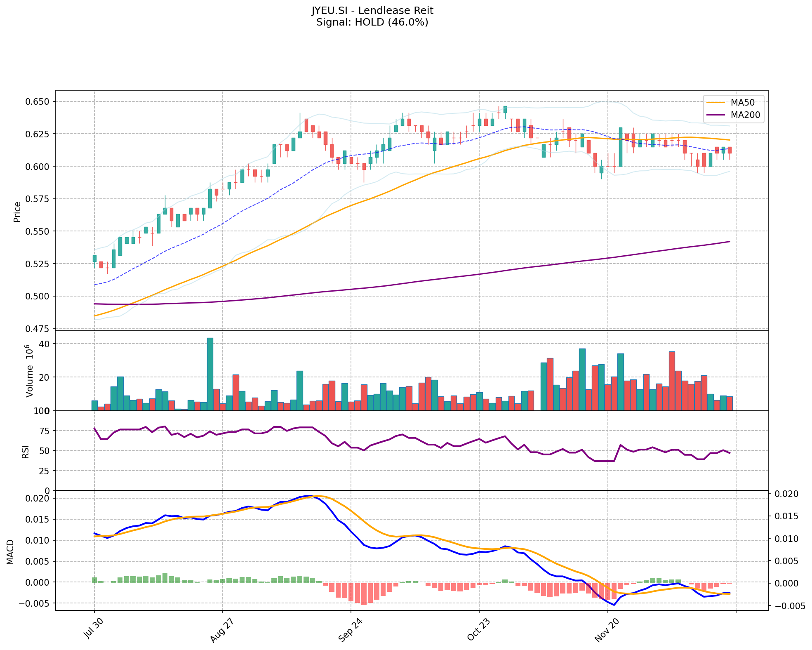This screenshot has width=812, height=650.
Task: Click the orange MA50 legend line swatch
Action: [716, 103]
